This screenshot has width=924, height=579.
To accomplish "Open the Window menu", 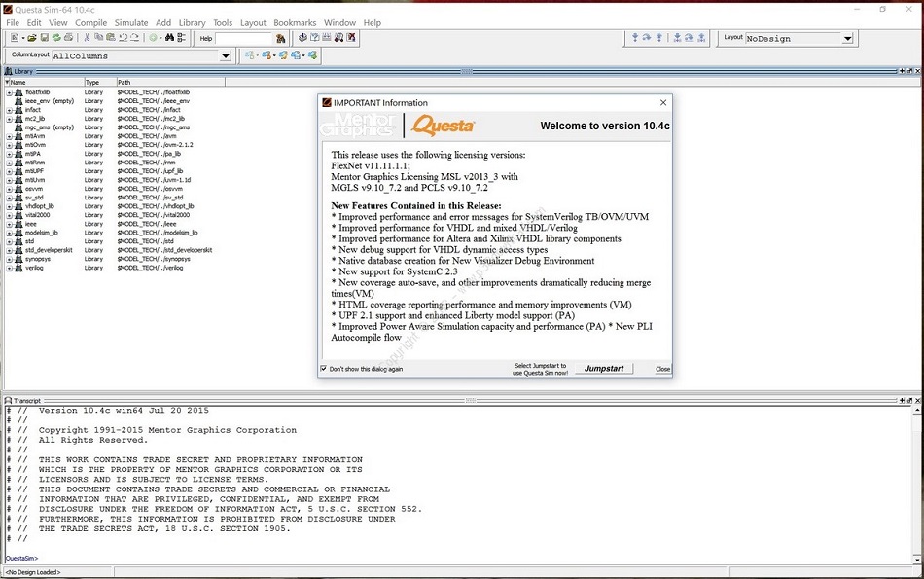I will pos(339,23).
